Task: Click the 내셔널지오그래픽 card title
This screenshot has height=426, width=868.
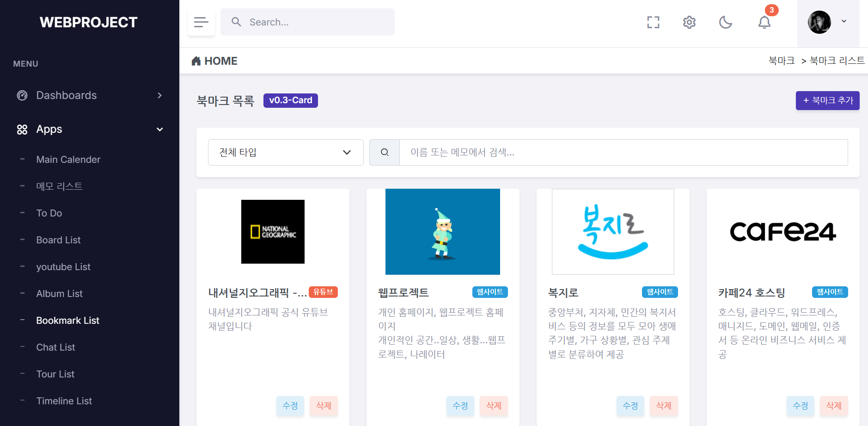Action: [x=257, y=293]
